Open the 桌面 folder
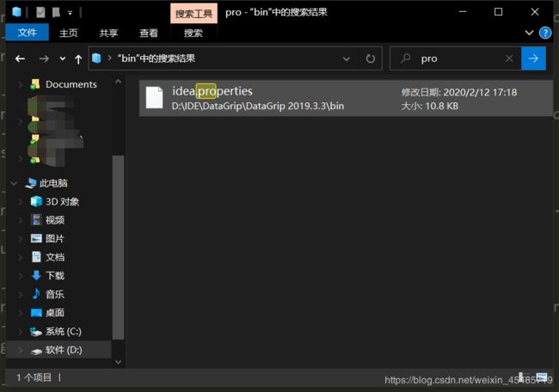559x392 pixels. coord(55,313)
